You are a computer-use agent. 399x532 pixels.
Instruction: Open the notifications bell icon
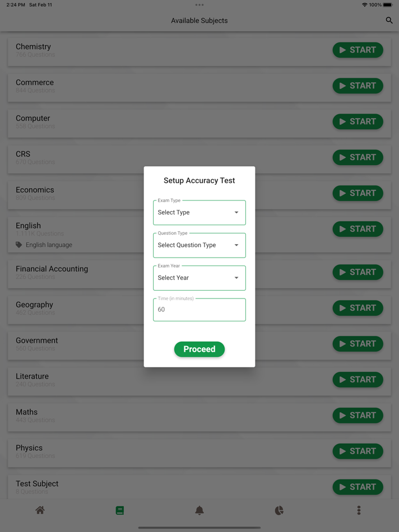199,510
